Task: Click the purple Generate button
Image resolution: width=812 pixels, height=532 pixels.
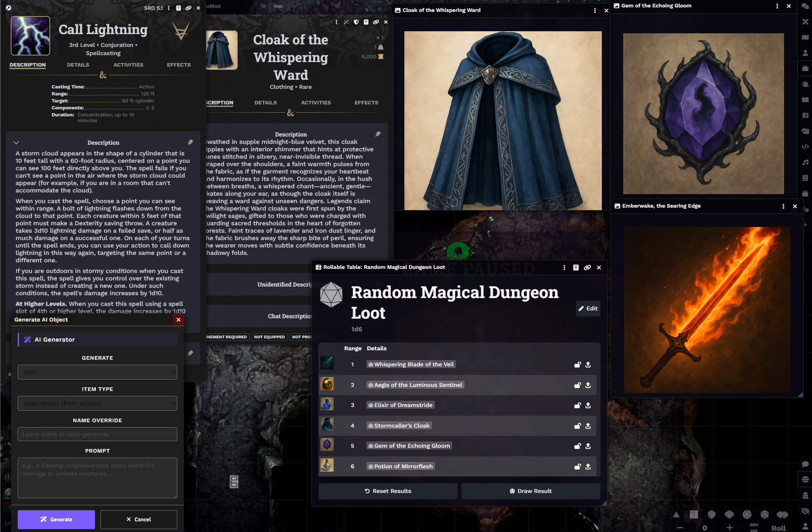Action: (x=56, y=519)
